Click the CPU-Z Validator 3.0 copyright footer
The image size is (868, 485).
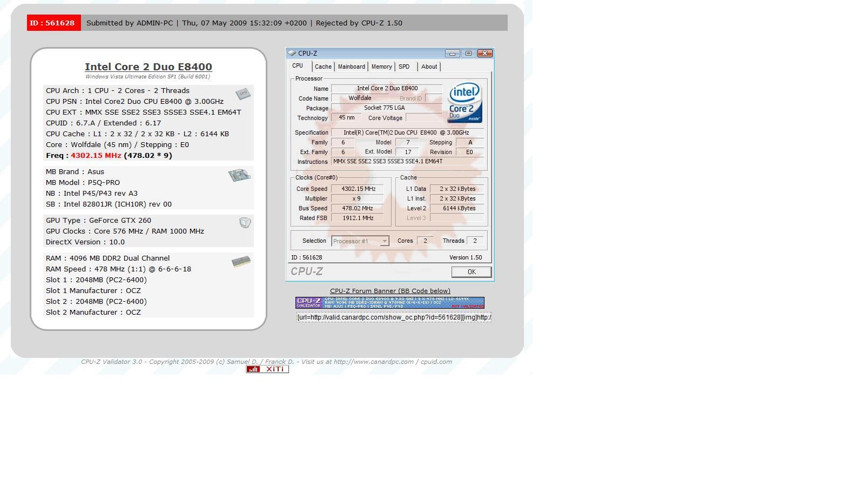266,362
